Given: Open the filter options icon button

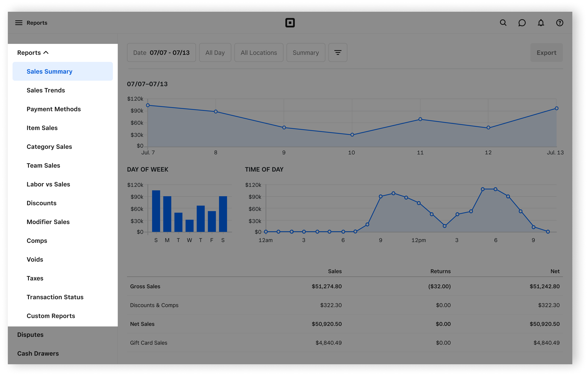Looking at the screenshot, I should coord(338,52).
